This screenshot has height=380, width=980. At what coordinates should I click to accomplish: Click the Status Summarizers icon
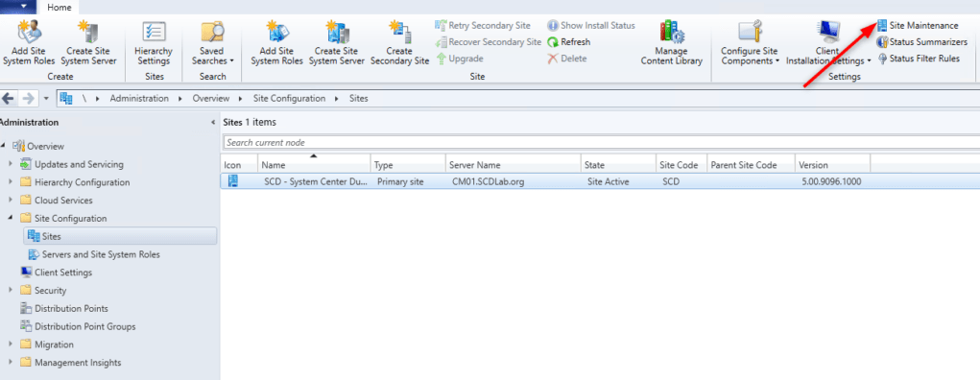tap(882, 42)
